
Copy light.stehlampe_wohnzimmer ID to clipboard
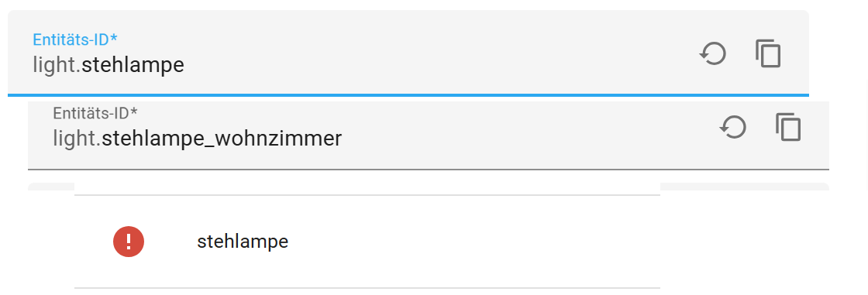[x=788, y=127]
